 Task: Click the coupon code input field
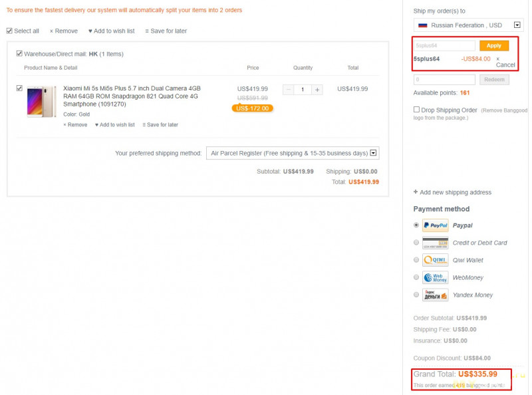point(444,45)
